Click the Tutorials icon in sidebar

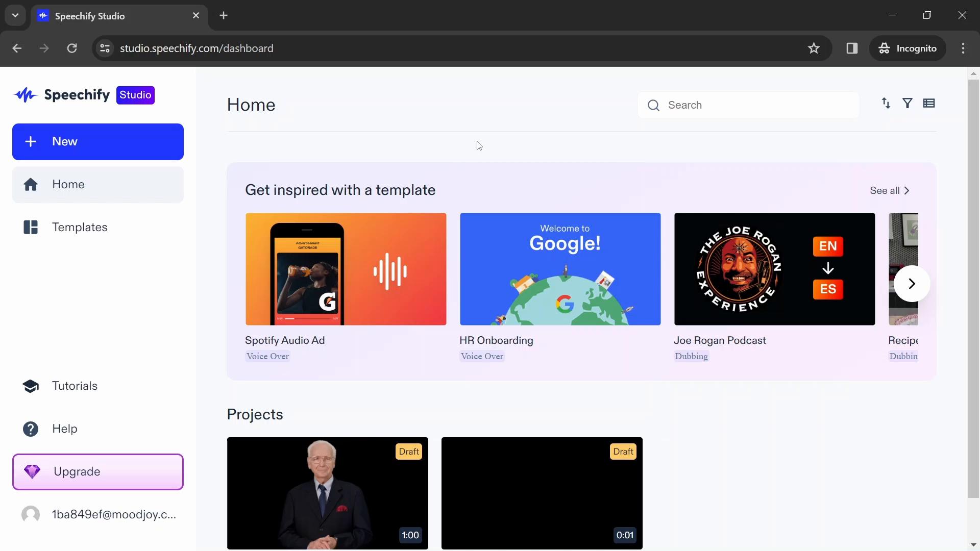31,386
